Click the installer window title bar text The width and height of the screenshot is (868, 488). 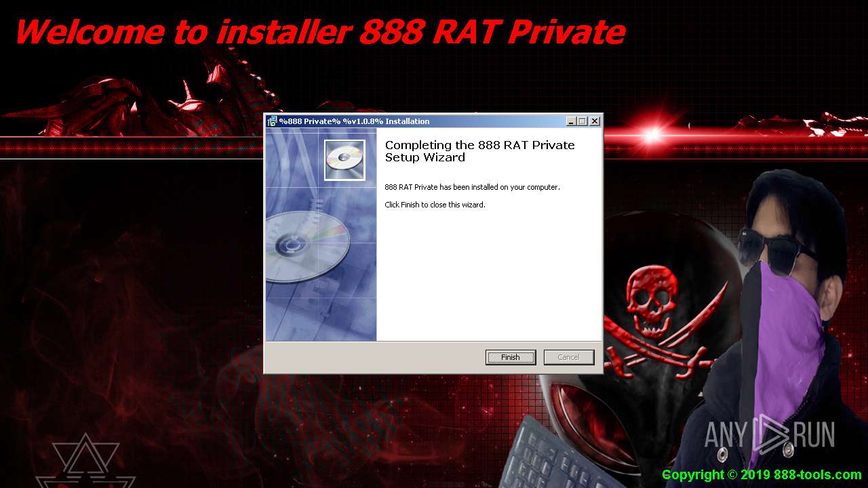click(x=354, y=121)
